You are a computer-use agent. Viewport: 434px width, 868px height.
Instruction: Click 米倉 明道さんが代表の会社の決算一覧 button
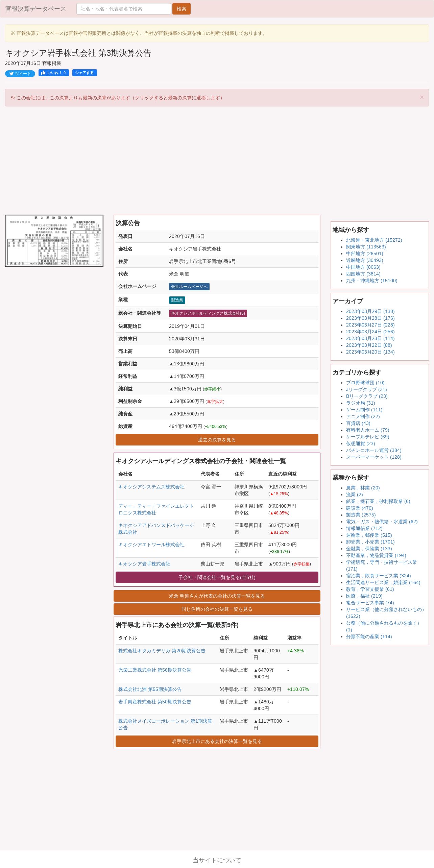(217, 596)
